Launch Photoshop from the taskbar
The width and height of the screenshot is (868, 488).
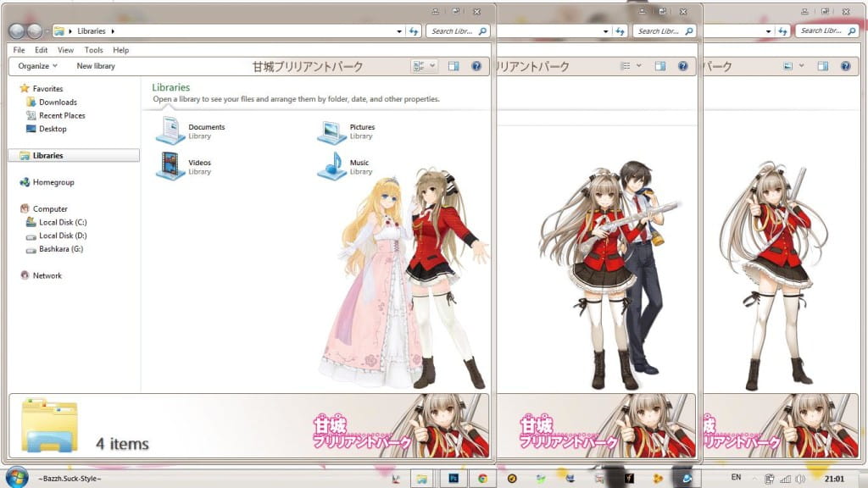click(x=452, y=479)
